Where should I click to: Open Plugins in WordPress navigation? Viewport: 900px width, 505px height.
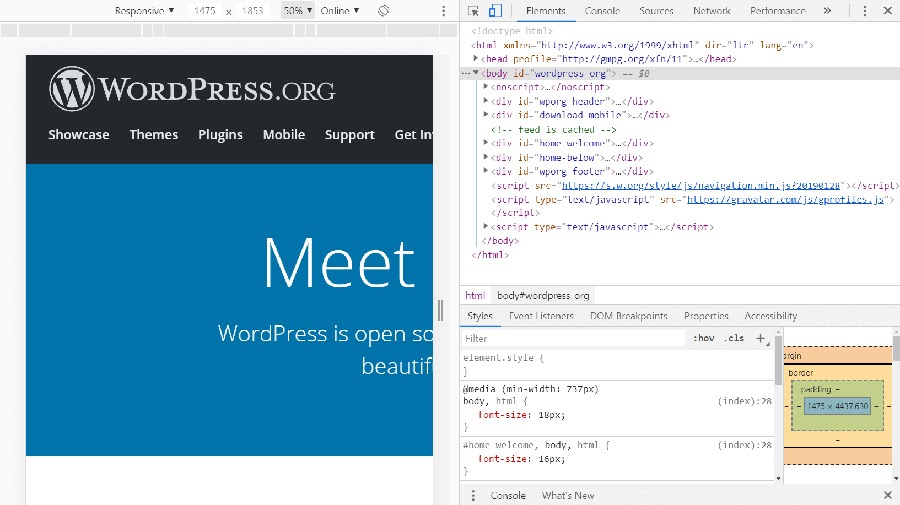click(220, 134)
